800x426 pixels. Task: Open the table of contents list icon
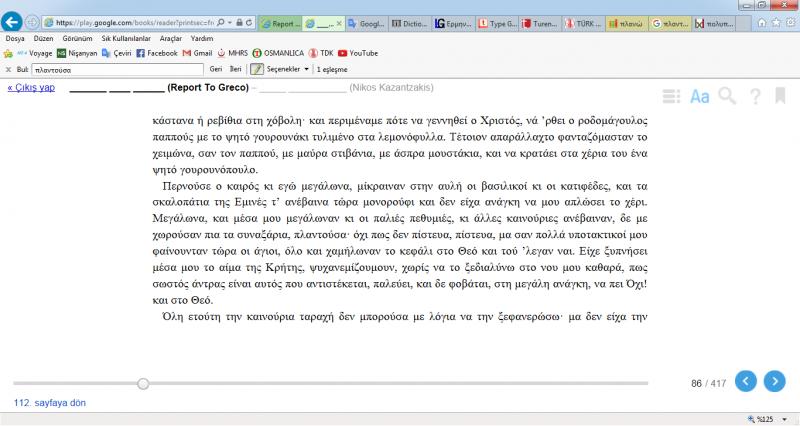click(671, 96)
